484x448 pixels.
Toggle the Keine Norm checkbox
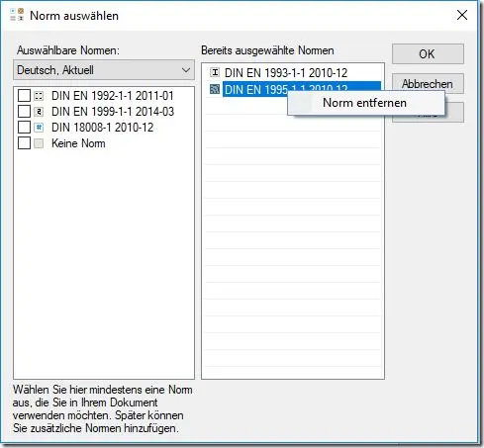pyautogui.click(x=24, y=143)
